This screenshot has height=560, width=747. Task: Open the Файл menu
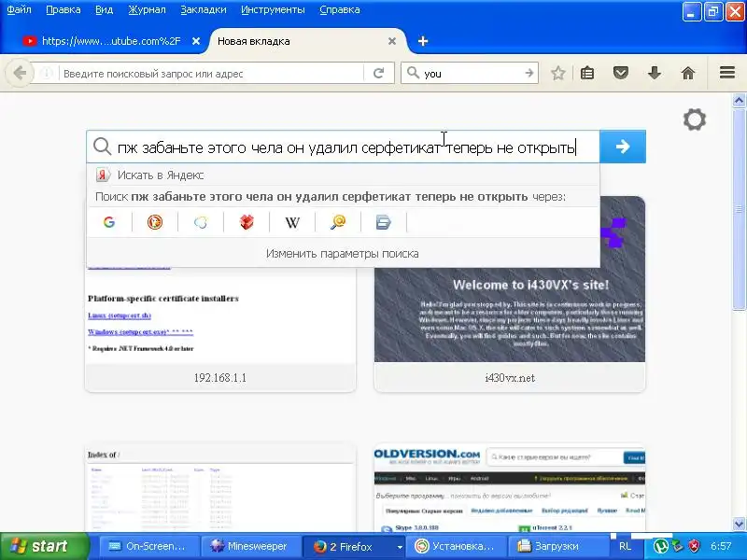[19, 9]
